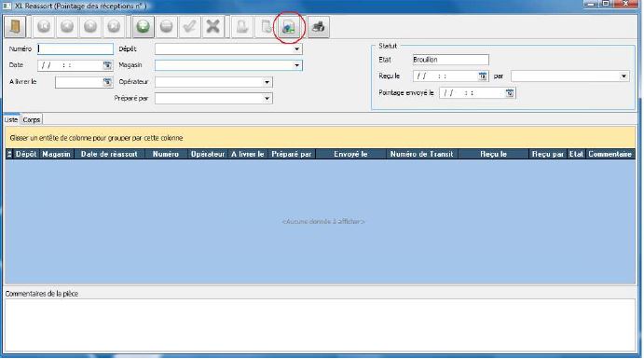Switch to the Corps tab
644x359 pixels.
(x=32, y=119)
